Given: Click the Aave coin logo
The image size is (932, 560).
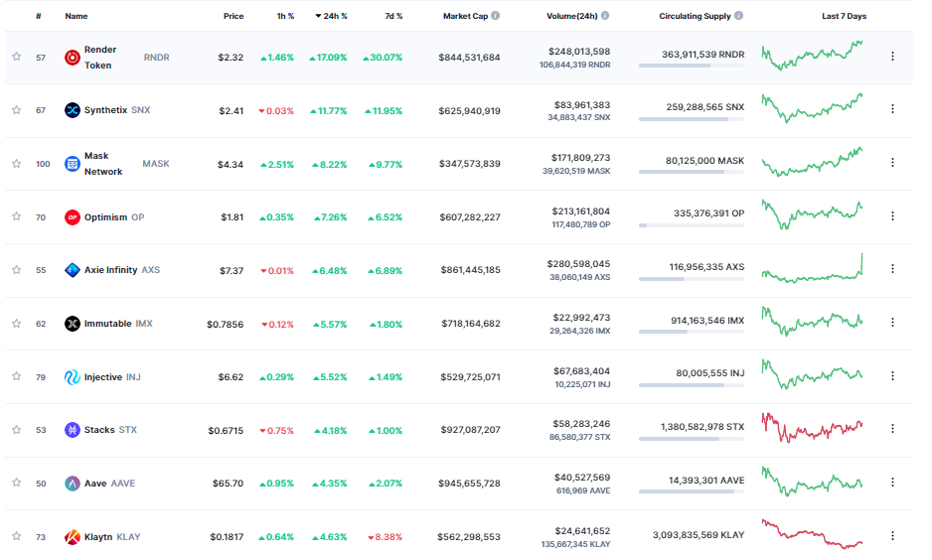Looking at the screenshot, I should (x=73, y=484).
